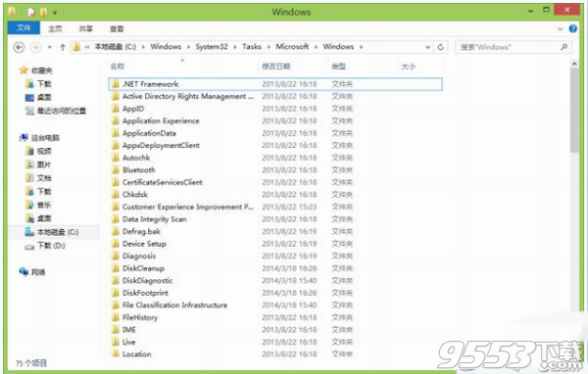The image size is (588, 374).
Task: Open 最近访问的位置 in sidebar
Action: coord(61,111)
